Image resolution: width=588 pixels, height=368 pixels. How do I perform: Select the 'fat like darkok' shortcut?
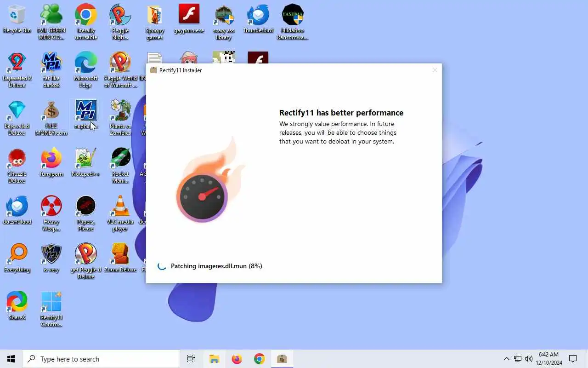[x=51, y=70]
